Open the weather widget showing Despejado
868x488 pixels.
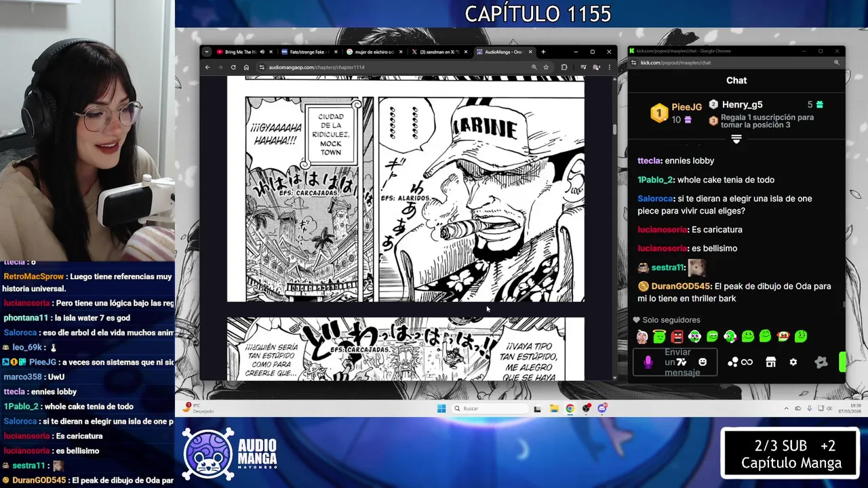[199, 408]
